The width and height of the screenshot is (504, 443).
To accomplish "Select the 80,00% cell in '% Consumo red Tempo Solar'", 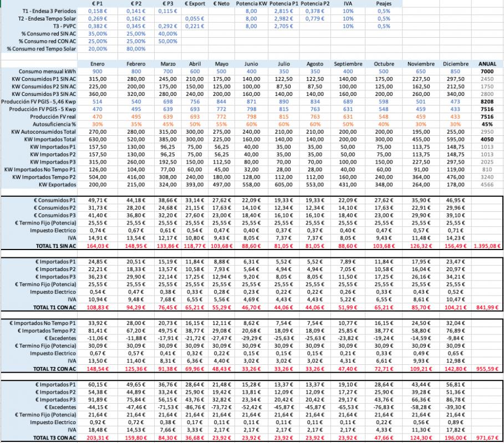I will 136,49.
